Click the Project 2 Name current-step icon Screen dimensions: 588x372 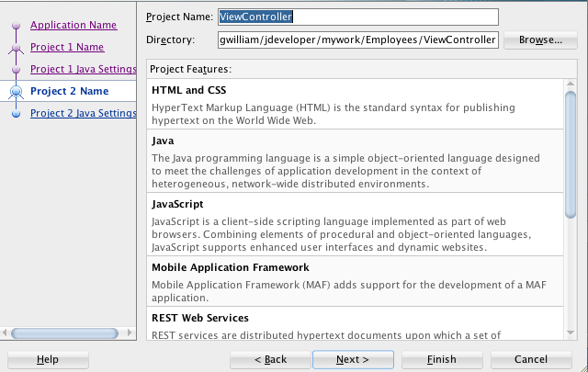tap(17, 92)
